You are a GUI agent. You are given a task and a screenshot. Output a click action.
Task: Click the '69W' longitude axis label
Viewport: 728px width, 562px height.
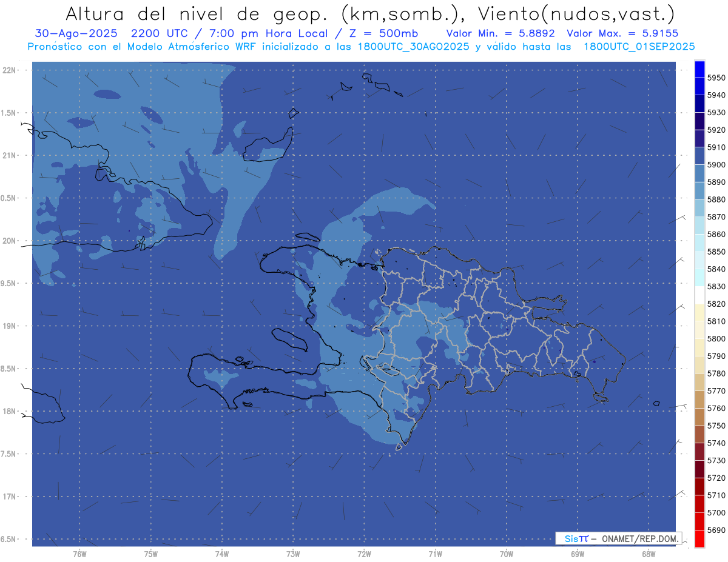click(x=578, y=554)
